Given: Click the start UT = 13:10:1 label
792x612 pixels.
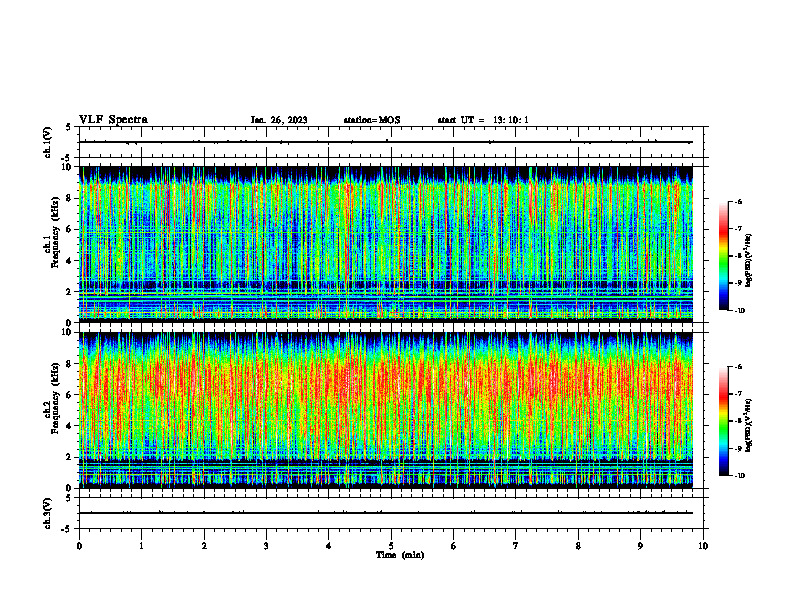Looking at the screenshot, I should click(x=483, y=120).
